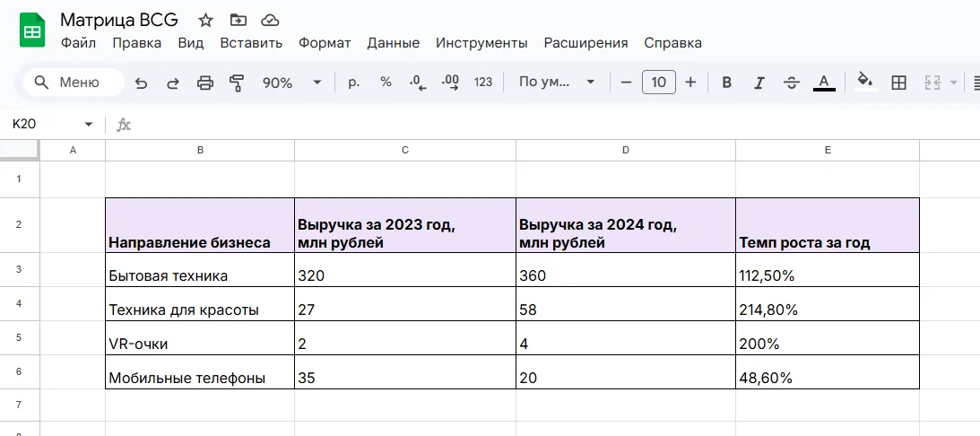Screen dimensions: 980x436
Task: Select the whole sheet corner box
Action: tap(20, 150)
